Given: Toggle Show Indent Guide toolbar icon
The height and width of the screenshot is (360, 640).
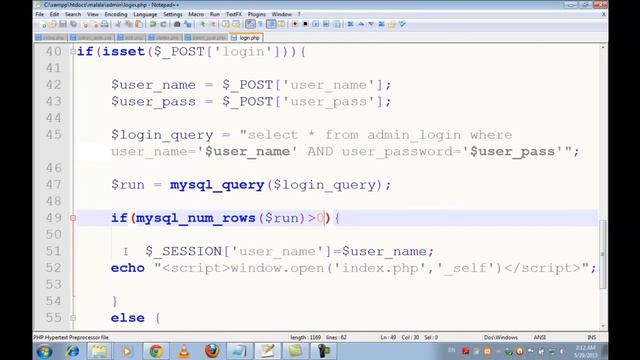Looking at the screenshot, I should pyautogui.click(x=271, y=24).
